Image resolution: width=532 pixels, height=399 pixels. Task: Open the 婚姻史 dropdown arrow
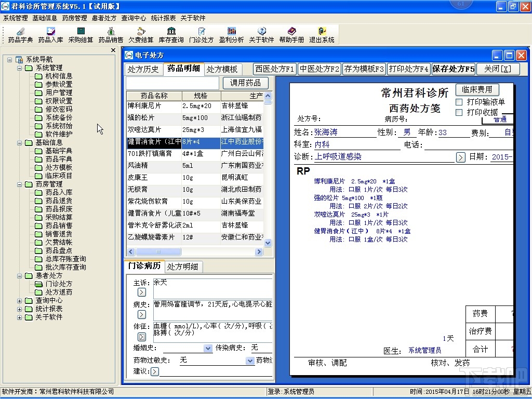coord(208,348)
